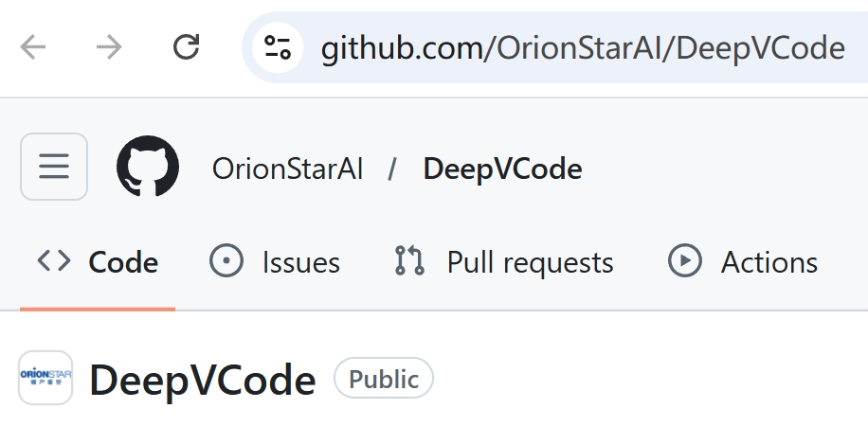This screenshot has height=444, width=868.
Task: Open the GitHub hamburger navigation menu
Action: tap(54, 167)
